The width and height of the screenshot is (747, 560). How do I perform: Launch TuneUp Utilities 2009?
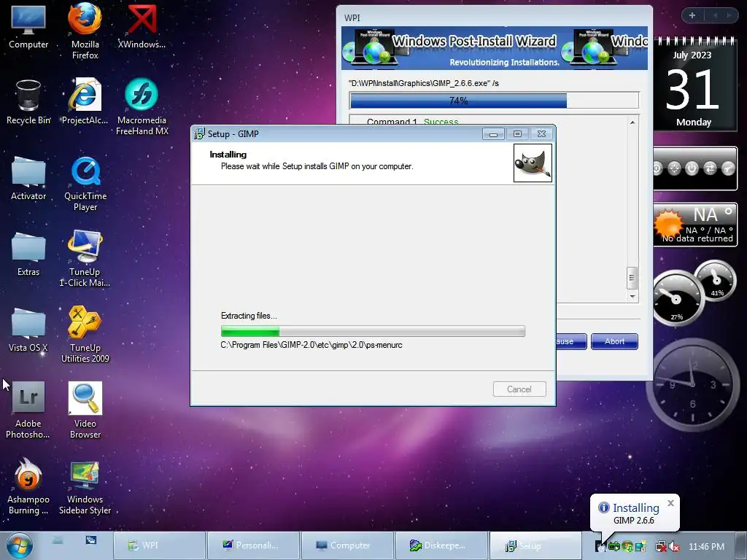(x=85, y=334)
